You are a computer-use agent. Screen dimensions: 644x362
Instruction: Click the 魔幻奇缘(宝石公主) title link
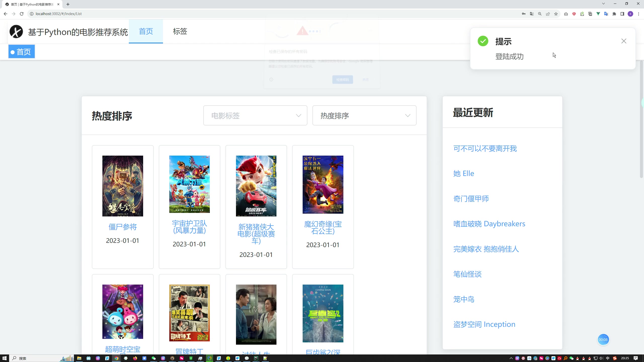323,228
